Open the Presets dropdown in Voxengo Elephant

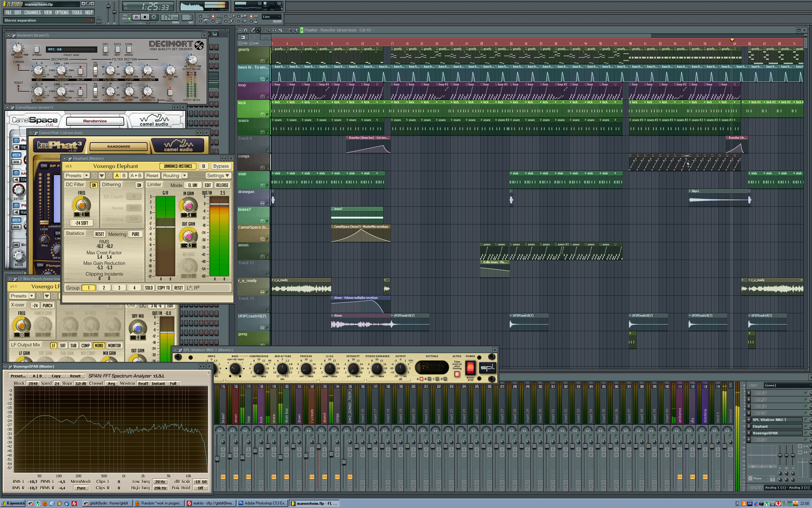coord(77,175)
